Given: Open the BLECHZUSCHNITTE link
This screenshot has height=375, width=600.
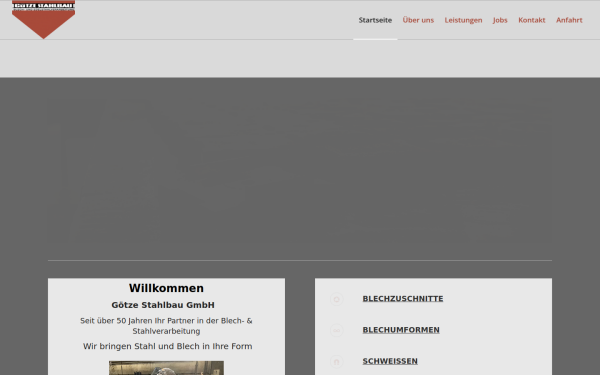Looking at the screenshot, I should (403, 298).
